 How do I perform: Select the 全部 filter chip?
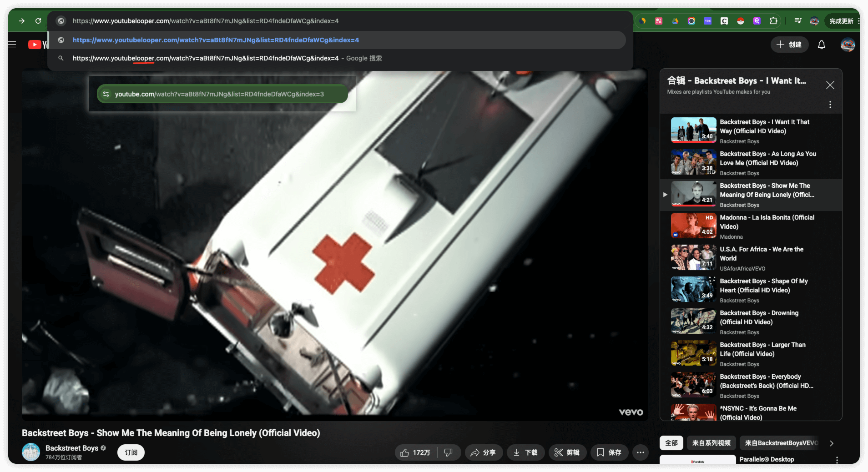click(671, 443)
